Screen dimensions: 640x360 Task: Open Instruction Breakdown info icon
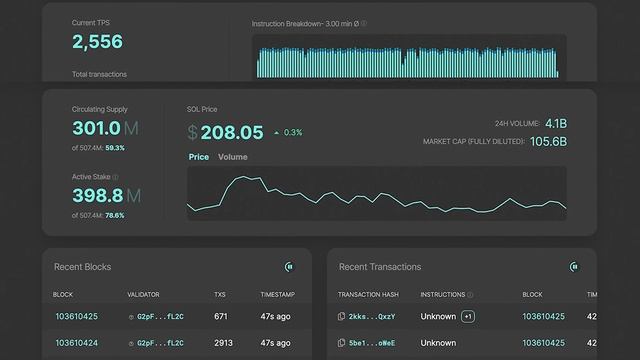click(x=364, y=24)
